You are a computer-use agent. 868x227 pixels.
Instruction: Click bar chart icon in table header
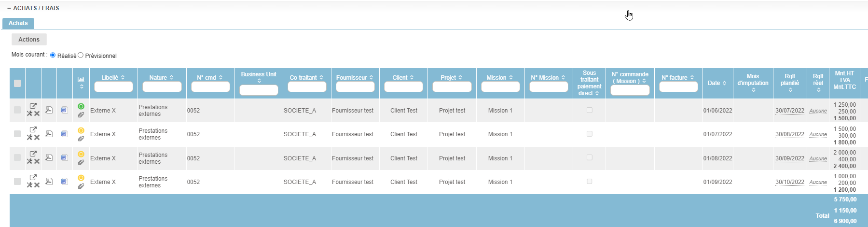pos(81,79)
